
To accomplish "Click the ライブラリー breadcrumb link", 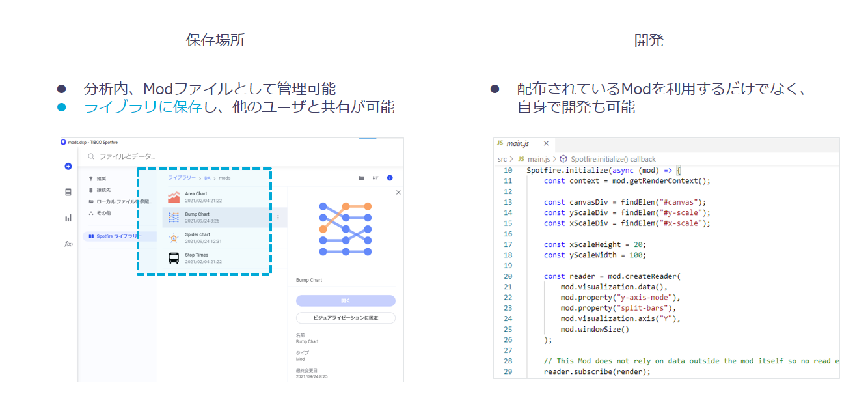I will 182,178.
